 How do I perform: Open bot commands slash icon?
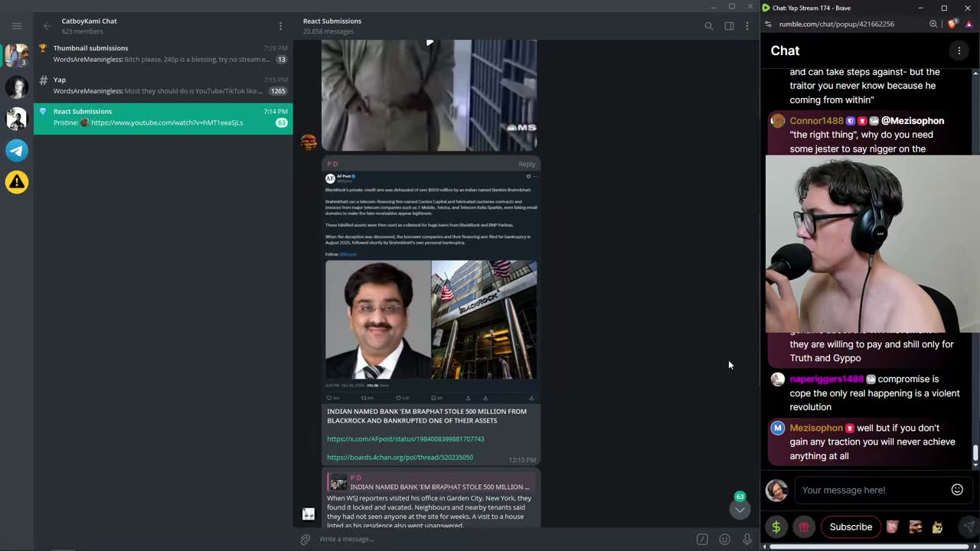coord(702,540)
